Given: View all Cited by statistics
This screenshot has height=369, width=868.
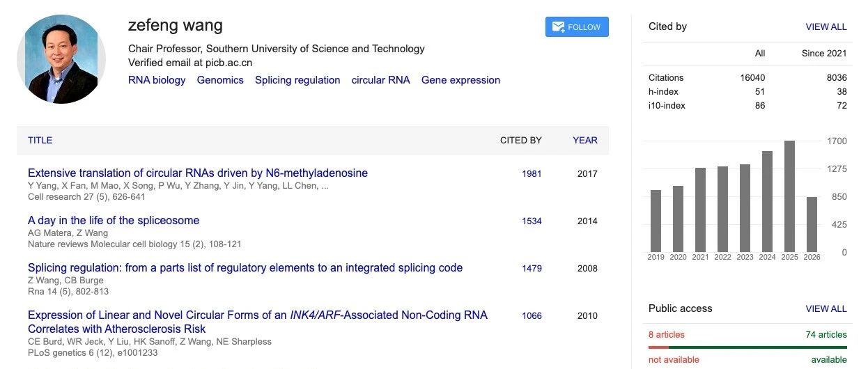Looking at the screenshot, I should click(x=826, y=26).
